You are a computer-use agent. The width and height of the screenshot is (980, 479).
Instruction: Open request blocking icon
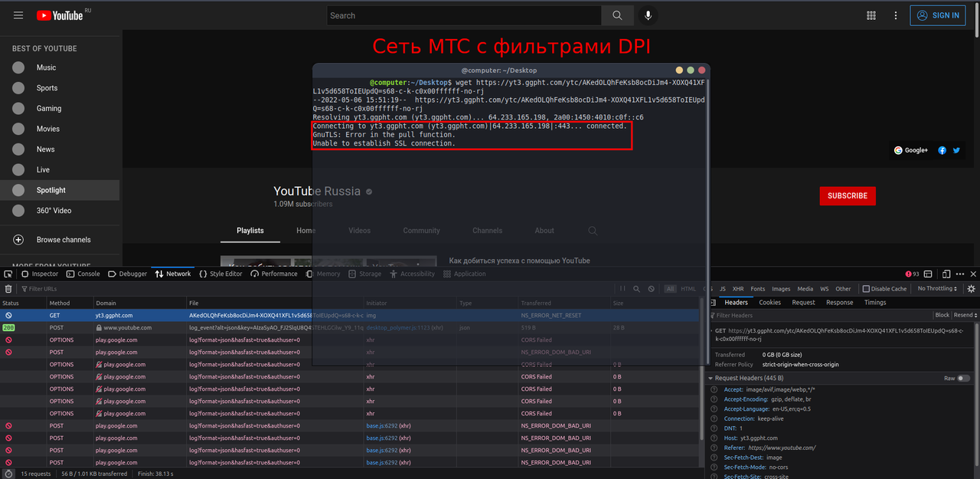click(x=652, y=289)
